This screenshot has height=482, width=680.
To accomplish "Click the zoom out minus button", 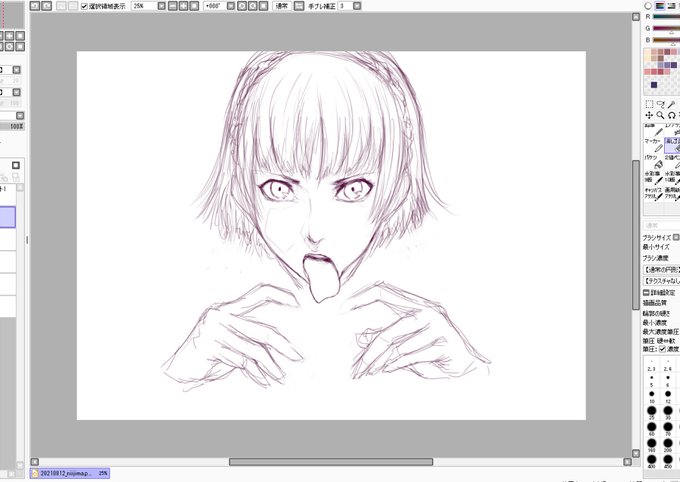I will tap(173, 6).
